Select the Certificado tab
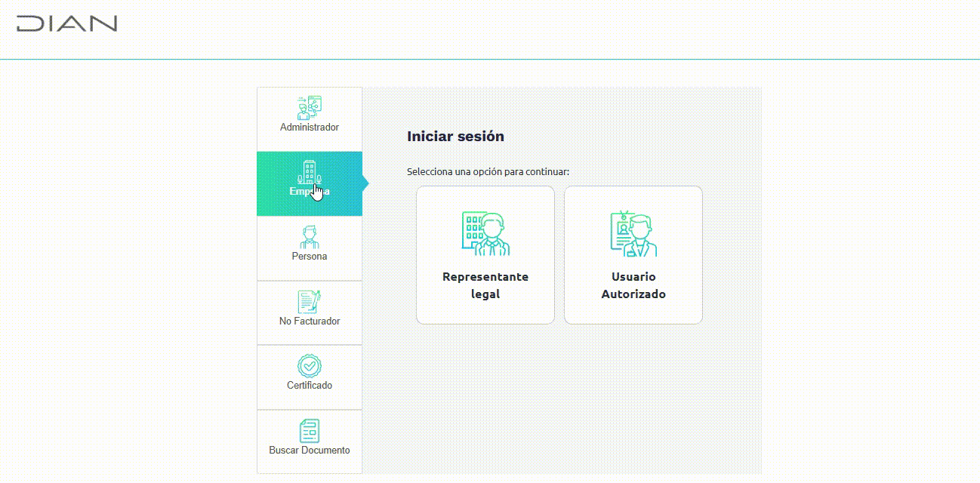 (x=309, y=377)
